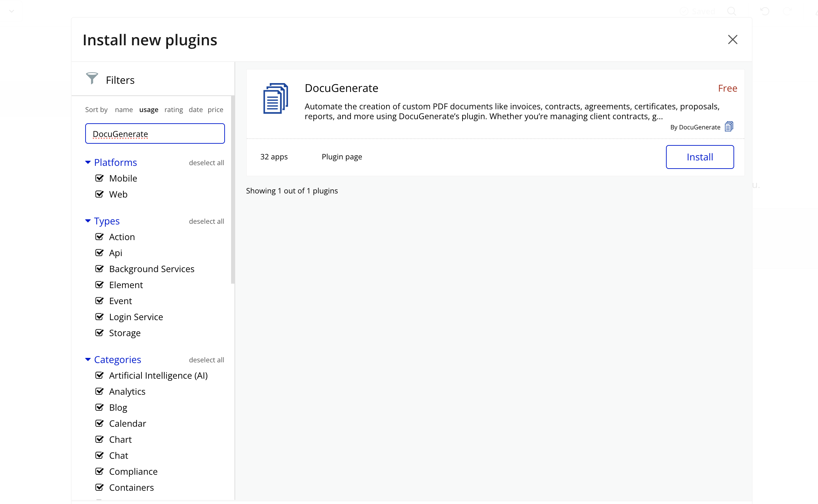Click the Filters funnel icon
This screenshot has height=504, width=818.
pos(92,78)
